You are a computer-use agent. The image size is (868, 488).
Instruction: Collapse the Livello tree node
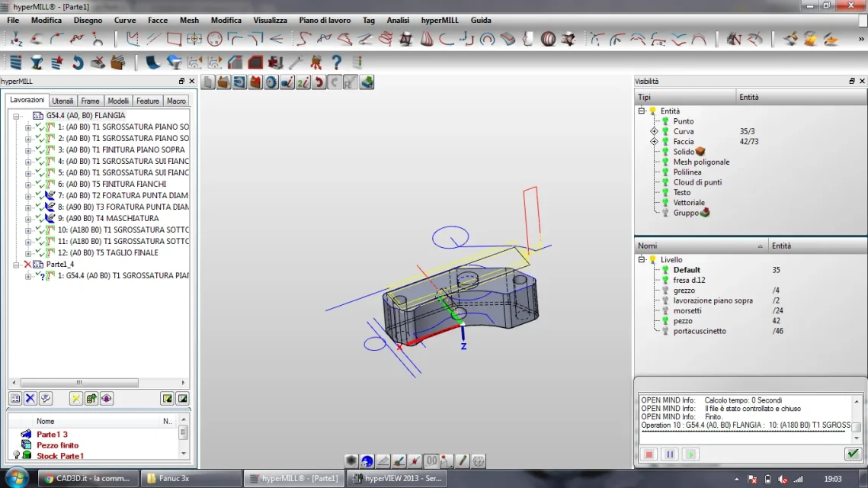[x=642, y=259]
